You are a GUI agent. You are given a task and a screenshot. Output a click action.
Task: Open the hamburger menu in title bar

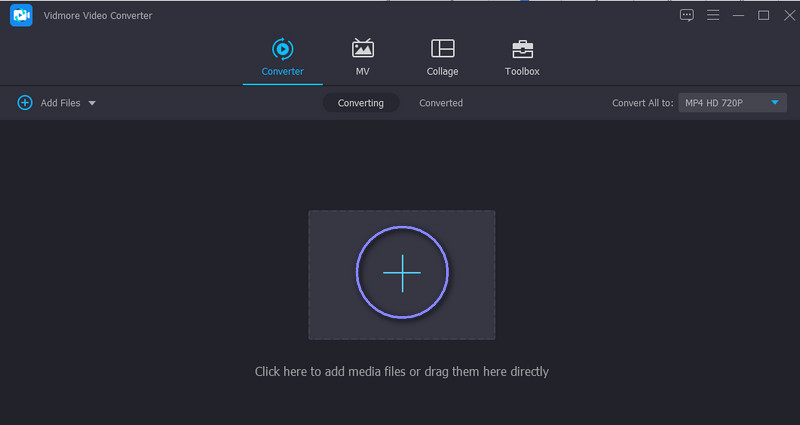[x=713, y=15]
